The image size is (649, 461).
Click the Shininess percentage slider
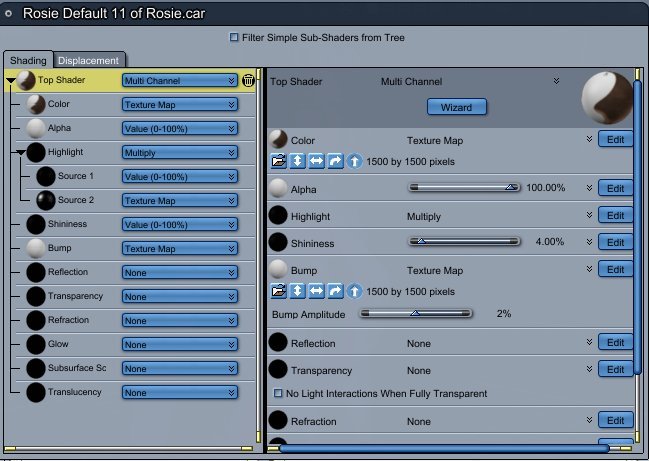pyautogui.click(x=464, y=242)
